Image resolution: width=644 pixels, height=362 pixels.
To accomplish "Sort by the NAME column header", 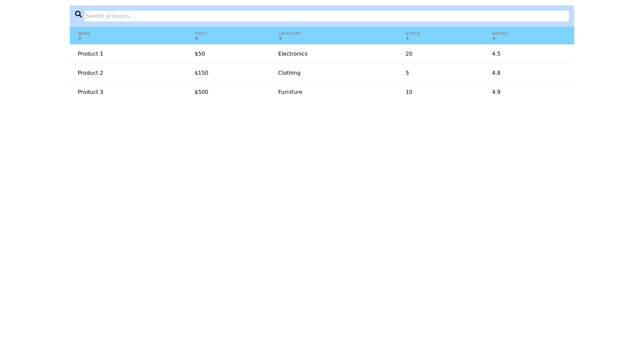I will pos(84,34).
